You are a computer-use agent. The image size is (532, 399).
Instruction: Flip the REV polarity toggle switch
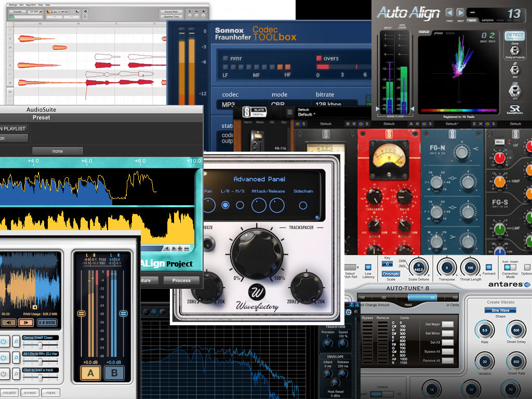point(515,70)
